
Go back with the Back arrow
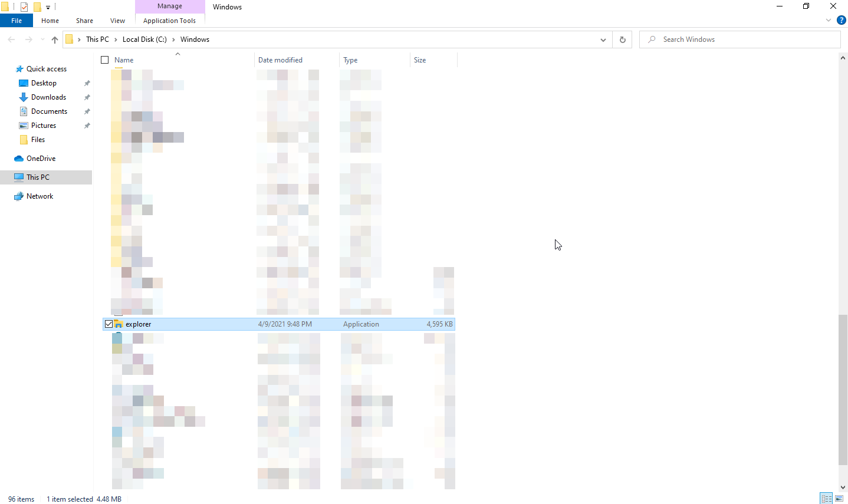(11, 39)
